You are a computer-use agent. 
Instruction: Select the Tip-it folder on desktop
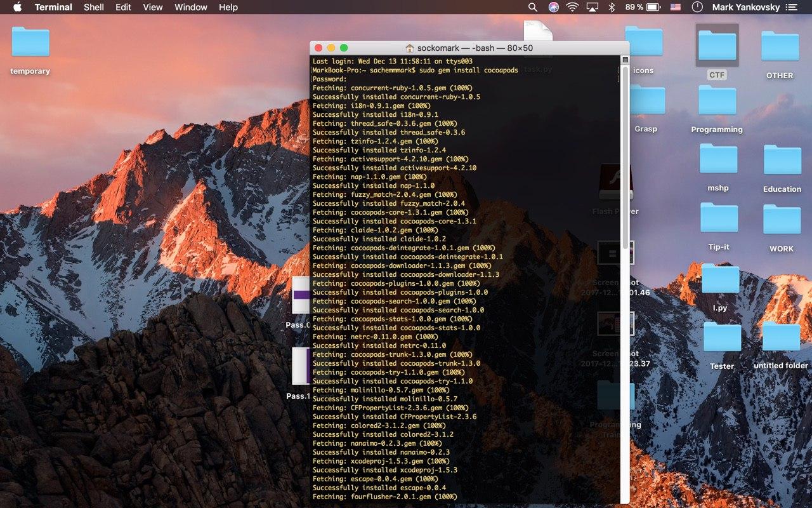coord(719,218)
